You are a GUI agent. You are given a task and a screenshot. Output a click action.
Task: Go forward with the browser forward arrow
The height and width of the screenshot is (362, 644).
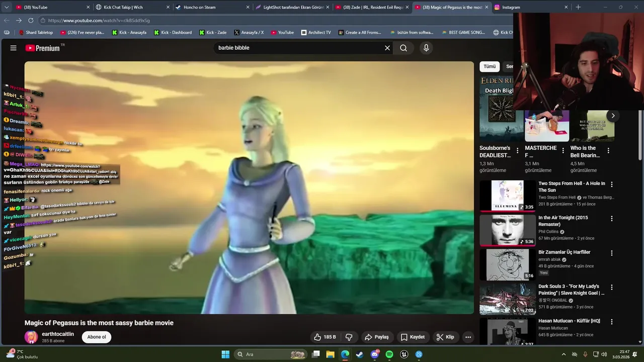click(x=19, y=21)
